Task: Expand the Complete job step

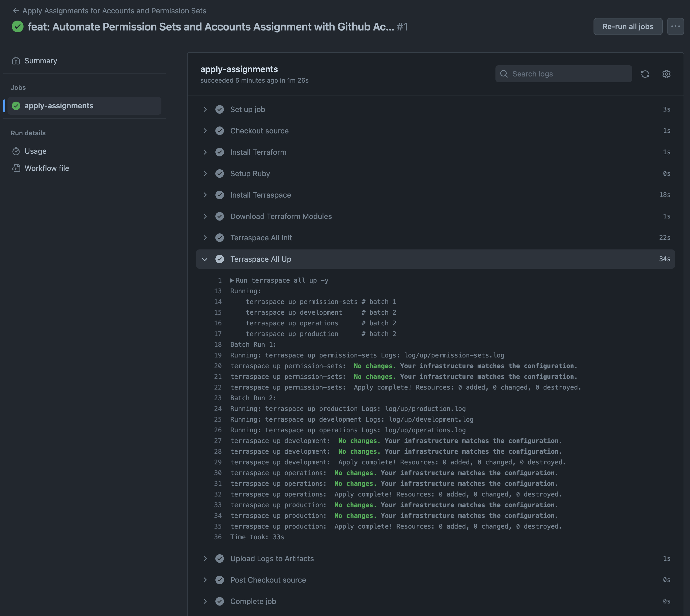Action: coord(205,601)
